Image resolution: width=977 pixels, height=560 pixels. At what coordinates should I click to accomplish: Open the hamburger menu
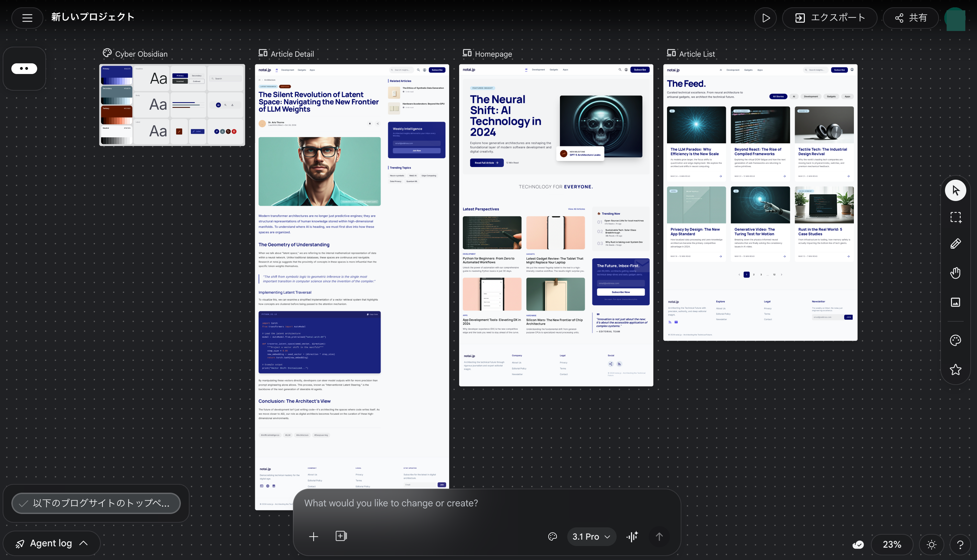coord(27,18)
